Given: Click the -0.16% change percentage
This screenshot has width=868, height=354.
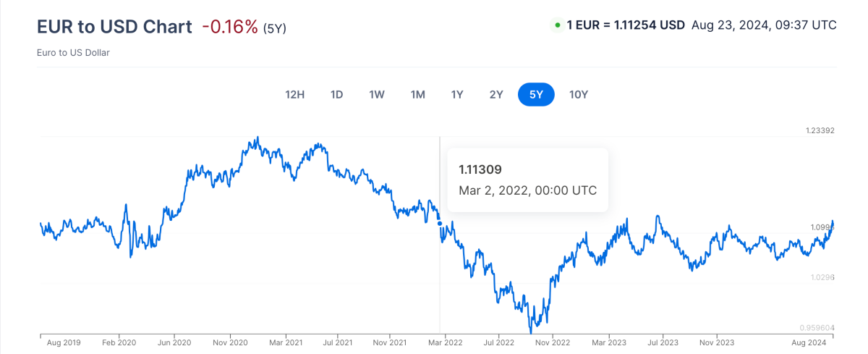Looking at the screenshot, I should (230, 27).
